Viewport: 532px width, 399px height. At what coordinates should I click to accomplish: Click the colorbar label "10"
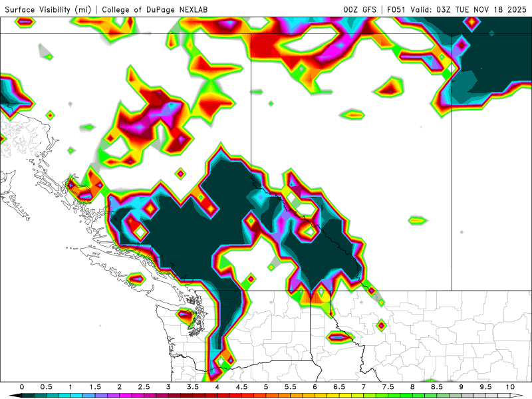tap(510, 387)
